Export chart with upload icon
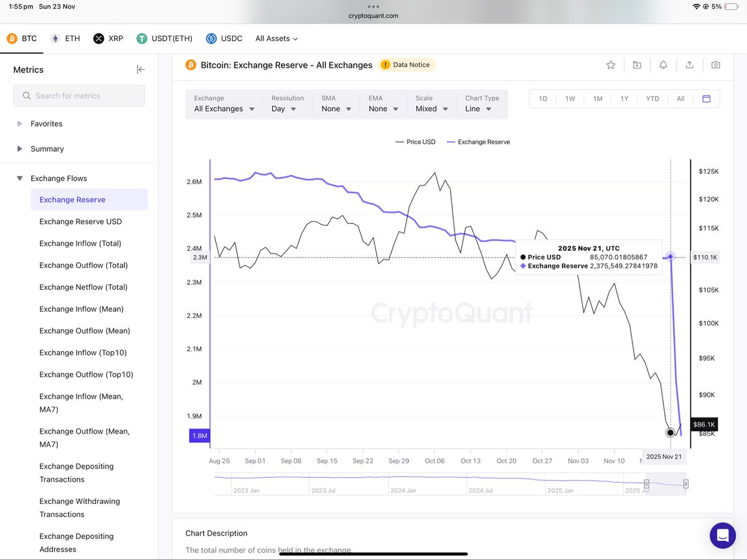This screenshot has width=747, height=560. point(689,65)
